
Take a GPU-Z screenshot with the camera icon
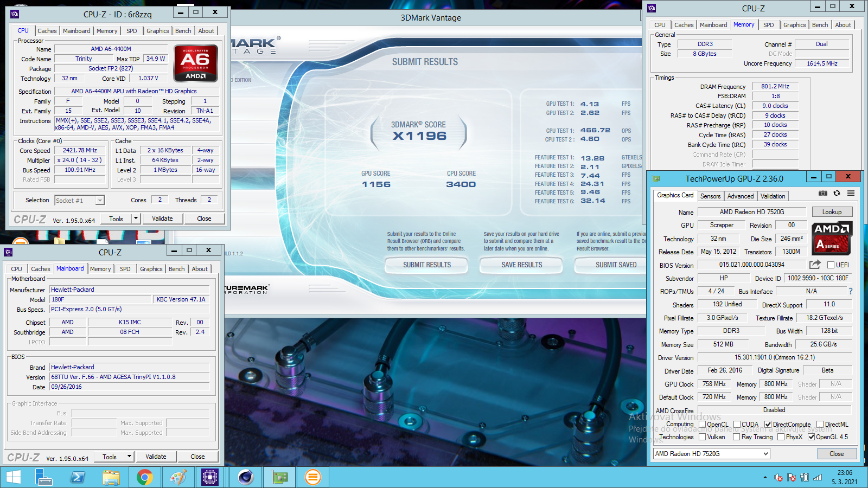pos(823,193)
